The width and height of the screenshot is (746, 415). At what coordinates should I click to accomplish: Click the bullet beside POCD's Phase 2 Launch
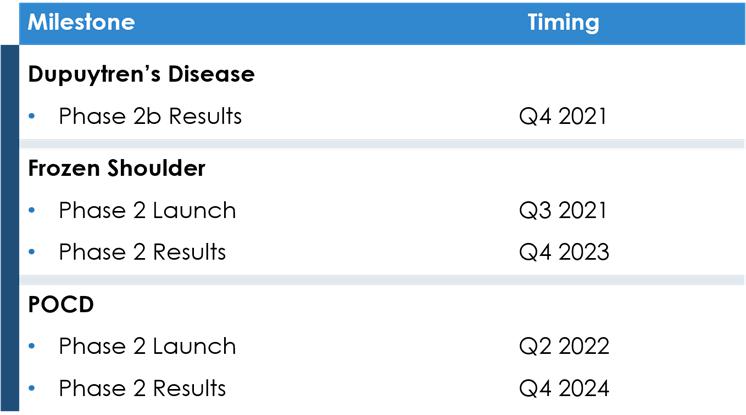point(33,348)
